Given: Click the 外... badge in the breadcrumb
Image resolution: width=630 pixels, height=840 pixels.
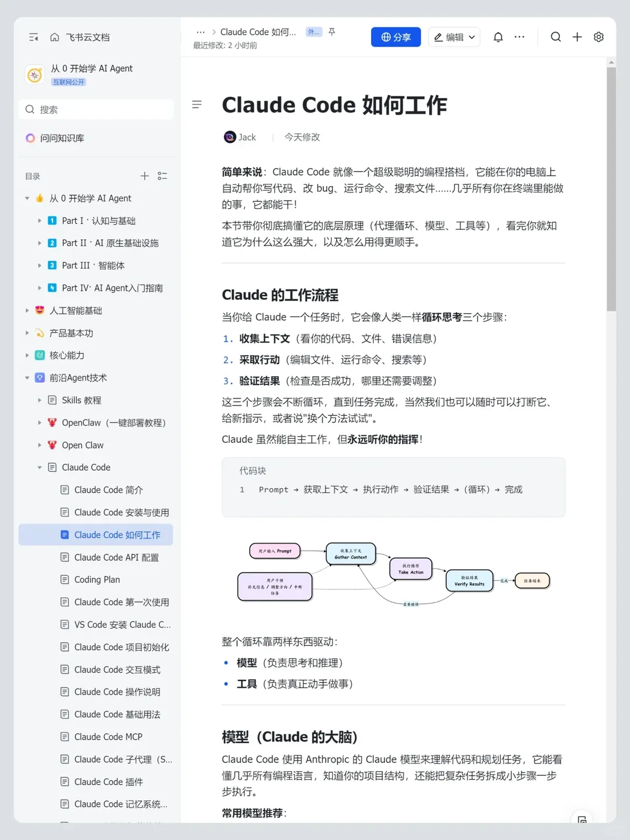Looking at the screenshot, I should [314, 32].
